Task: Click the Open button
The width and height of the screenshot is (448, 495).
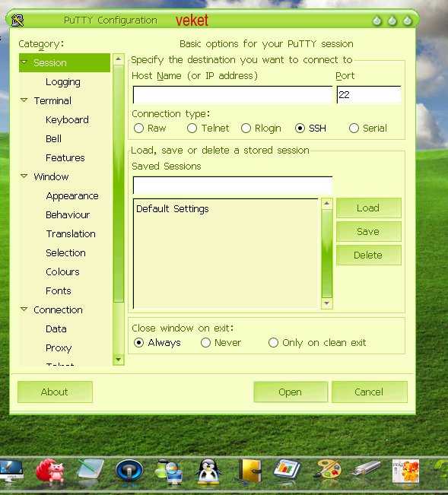Action: coord(291,392)
